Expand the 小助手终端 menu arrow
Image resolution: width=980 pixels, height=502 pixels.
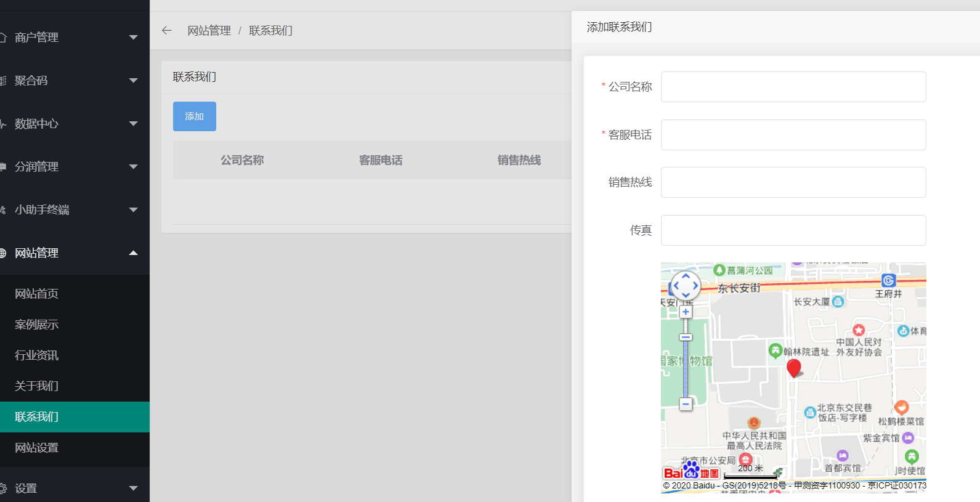pos(133,210)
